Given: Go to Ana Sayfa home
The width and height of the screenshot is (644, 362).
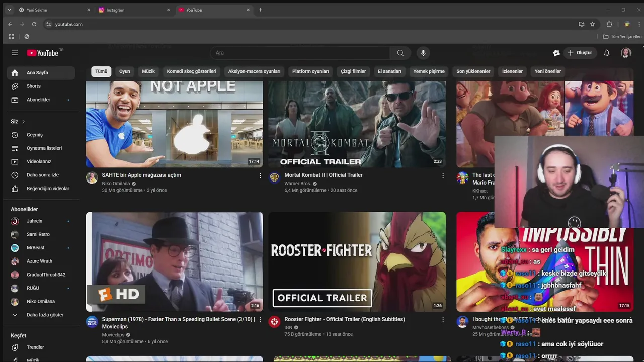Looking at the screenshot, I should 40,73.
